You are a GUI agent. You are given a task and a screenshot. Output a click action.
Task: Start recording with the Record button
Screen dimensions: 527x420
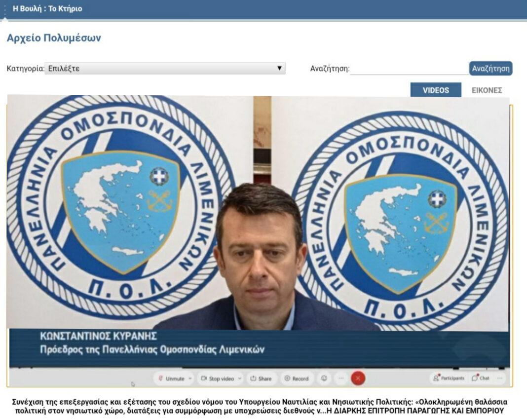tap(296, 379)
